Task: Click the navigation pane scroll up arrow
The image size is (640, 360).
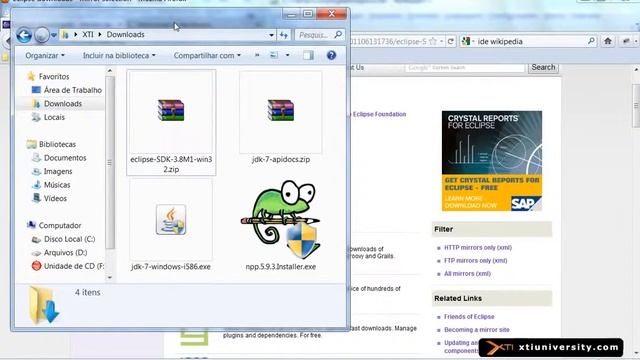Action: (x=110, y=71)
